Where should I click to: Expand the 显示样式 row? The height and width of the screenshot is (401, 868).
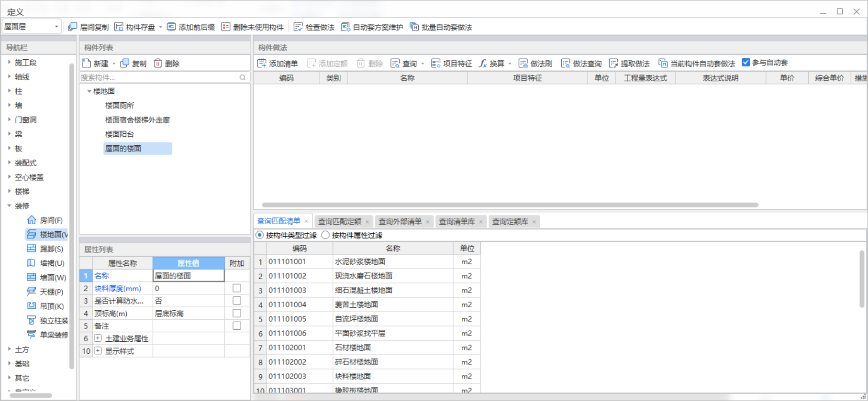tap(98, 350)
